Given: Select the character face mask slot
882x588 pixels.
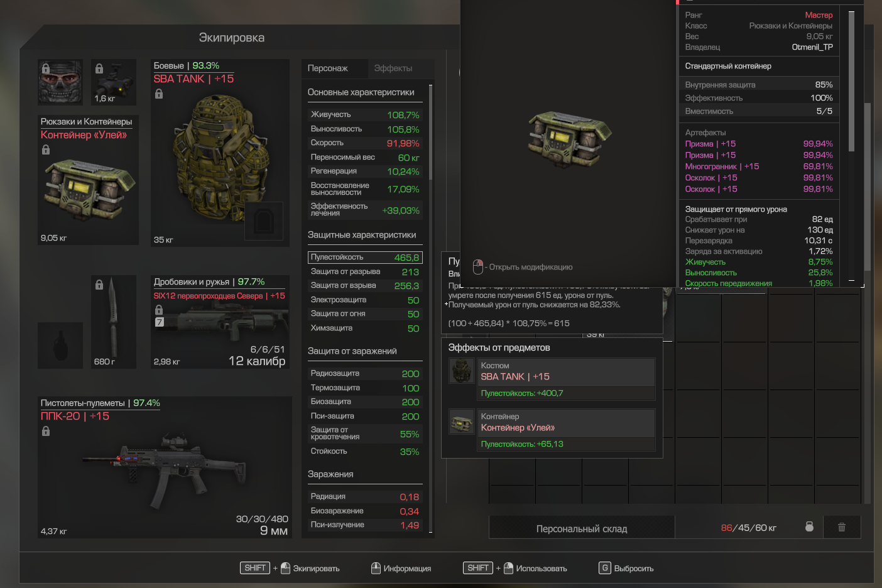Looking at the screenshot, I should pyautogui.click(x=60, y=82).
